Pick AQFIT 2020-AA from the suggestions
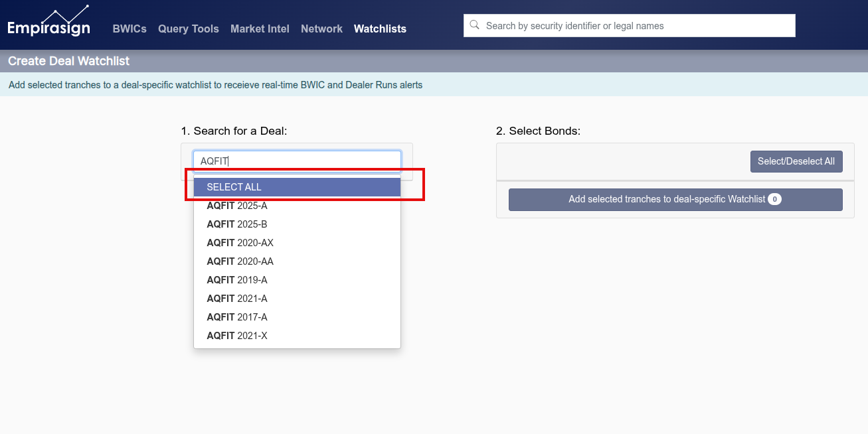868x434 pixels. point(297,261)
